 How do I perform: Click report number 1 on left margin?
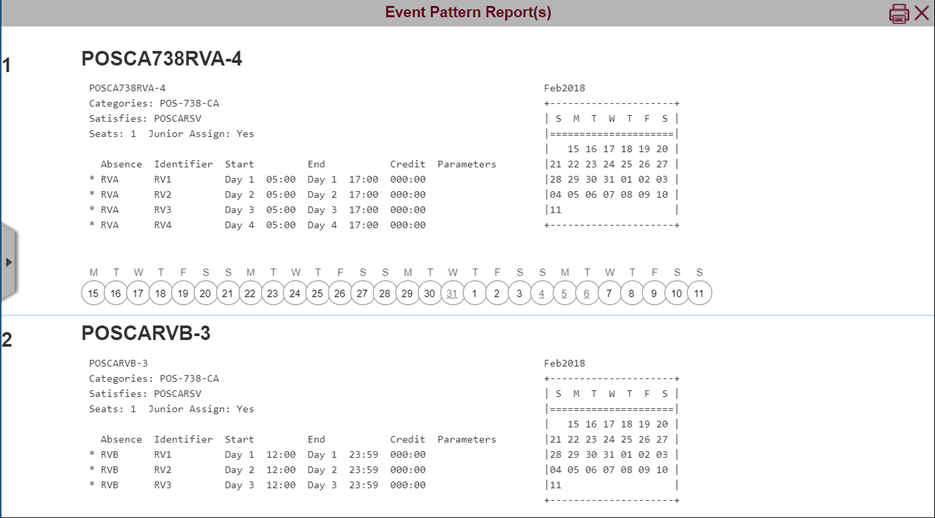[7, 65]
